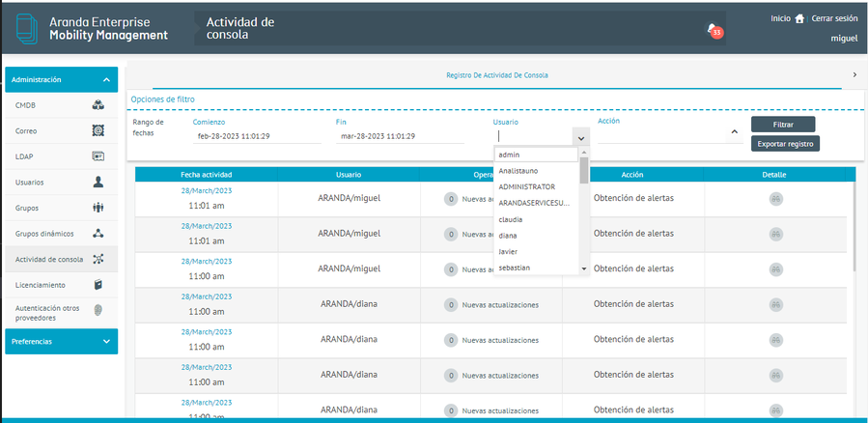Viewport: 868px width, 423px height.
Task: Open the alerts bell notification icon
Action: [712, 30]
